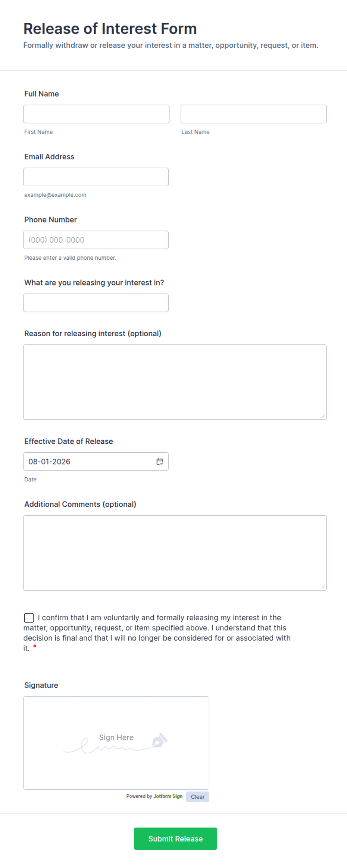
Task: Click the Reason for releasing interest textarea
Action: tap(175, 382)
